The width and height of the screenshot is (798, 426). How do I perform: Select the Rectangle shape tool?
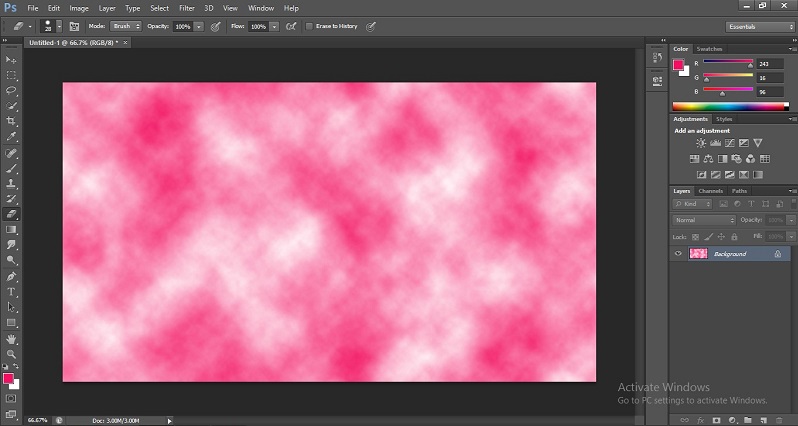(11, 323)
